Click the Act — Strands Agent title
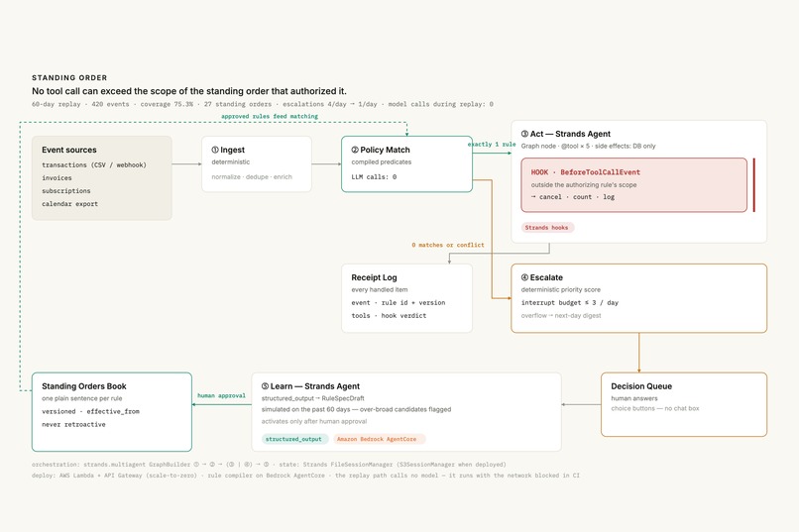This screenshot has height=532, width=799. (x=566, y=134)
